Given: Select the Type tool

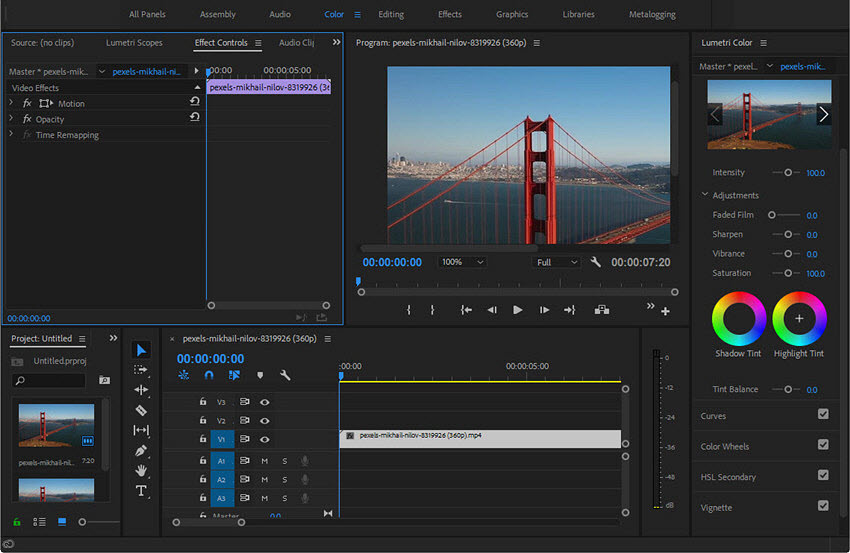Looking at the screenshot, I should click(141, 491).
